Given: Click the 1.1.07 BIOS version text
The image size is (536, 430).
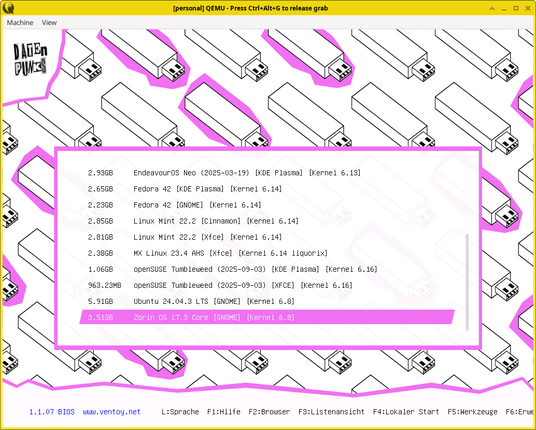Looking at the screenshot, I should (x=52, y=412).
